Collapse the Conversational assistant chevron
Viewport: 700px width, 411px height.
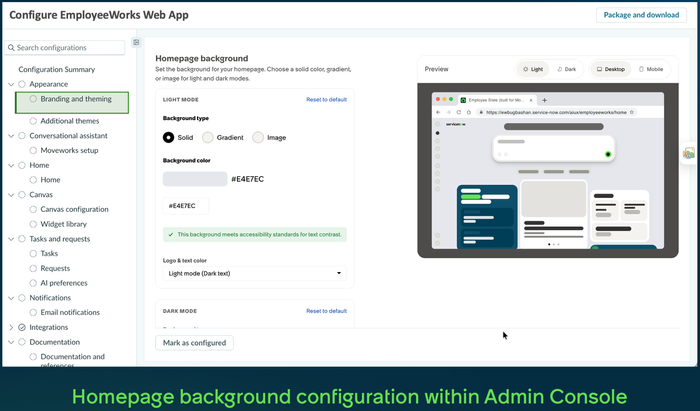11,136
